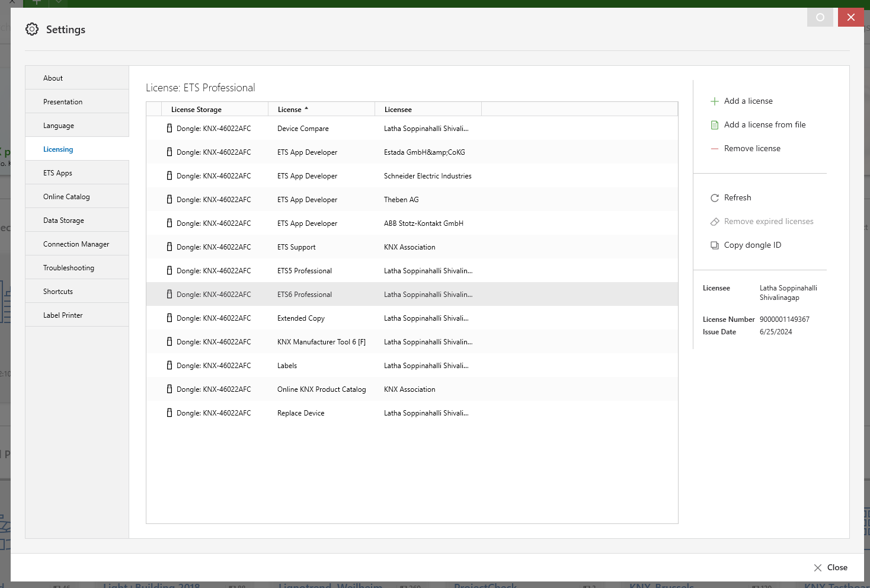Click the issue date 6/25/2024

(776, 332)
